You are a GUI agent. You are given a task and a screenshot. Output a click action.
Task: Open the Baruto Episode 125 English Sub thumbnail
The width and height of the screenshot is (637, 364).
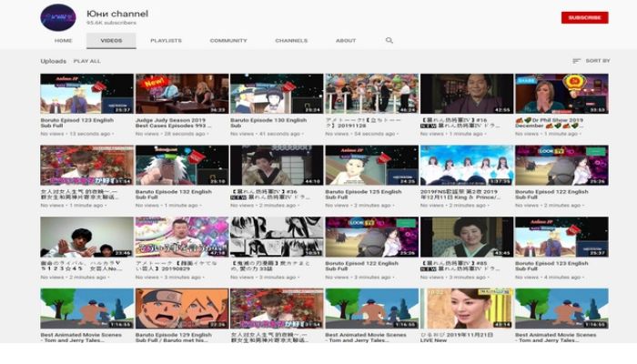pos(371,166)
